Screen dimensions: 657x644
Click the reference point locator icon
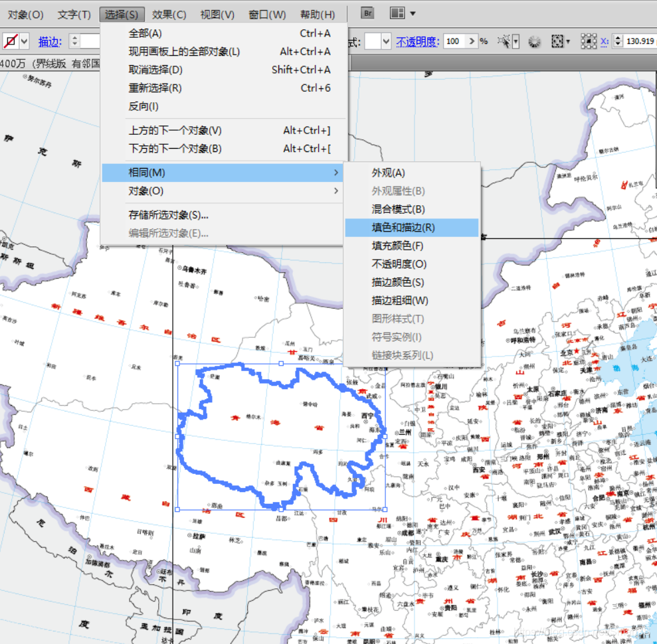[x=589, y=41]
